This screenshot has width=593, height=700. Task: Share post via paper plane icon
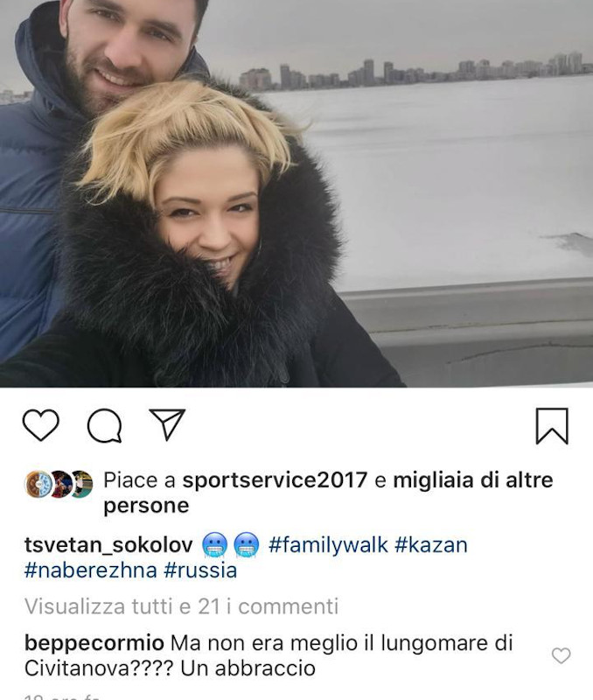pyautogui.click(x=167, y=424)
